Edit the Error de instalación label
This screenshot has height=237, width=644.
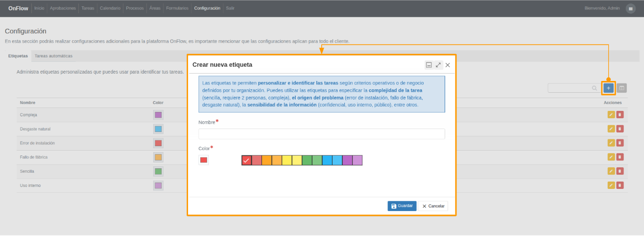click(x=611, y=143)
